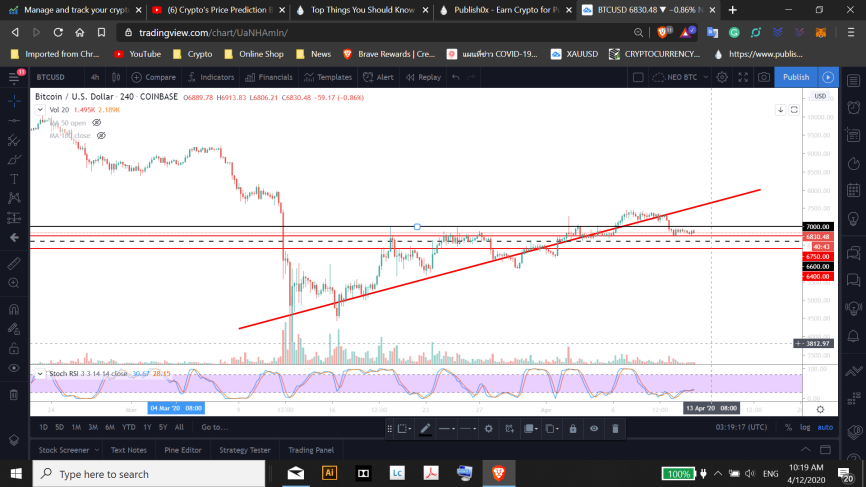The height and width of the screenshot is (487, 866).
Task: Collapse the indicator legend arrow near Vol 20
Action: pyautogui.click(x=40, y=110)
